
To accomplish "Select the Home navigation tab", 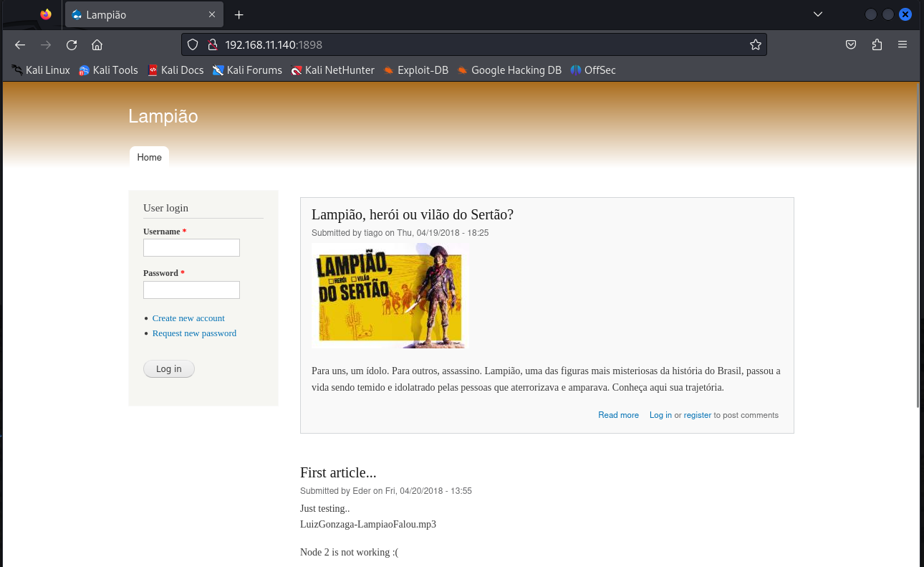I will click(149, 157).
